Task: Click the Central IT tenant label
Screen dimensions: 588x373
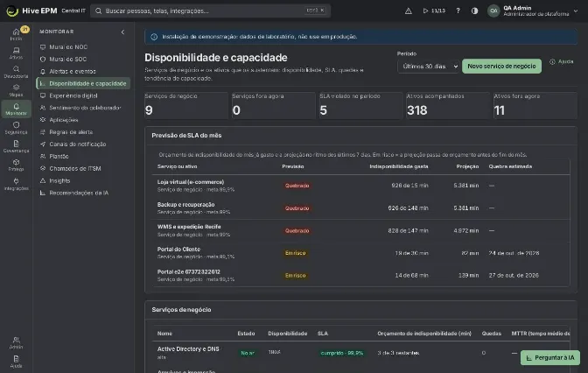Action: pos(73,11)
